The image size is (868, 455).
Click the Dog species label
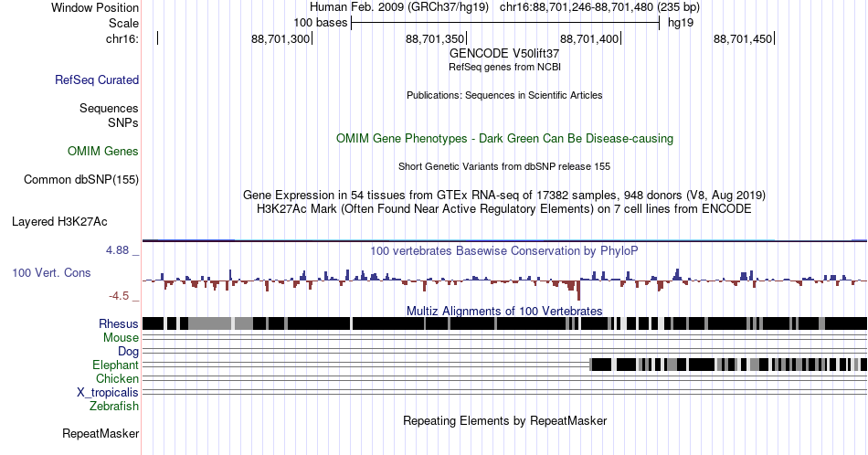(x=129, y=352)
